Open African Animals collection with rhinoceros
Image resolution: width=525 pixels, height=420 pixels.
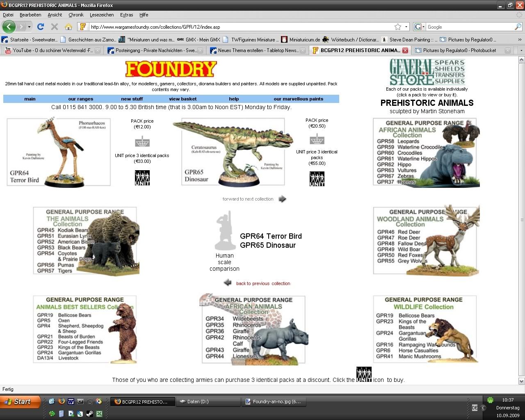254,329
